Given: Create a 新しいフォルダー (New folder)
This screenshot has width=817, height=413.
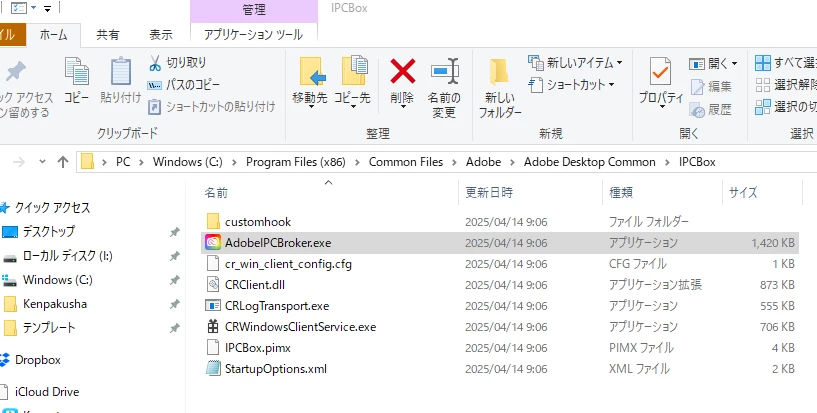Looking at the screenshot, I should click(x=500, y=87).
